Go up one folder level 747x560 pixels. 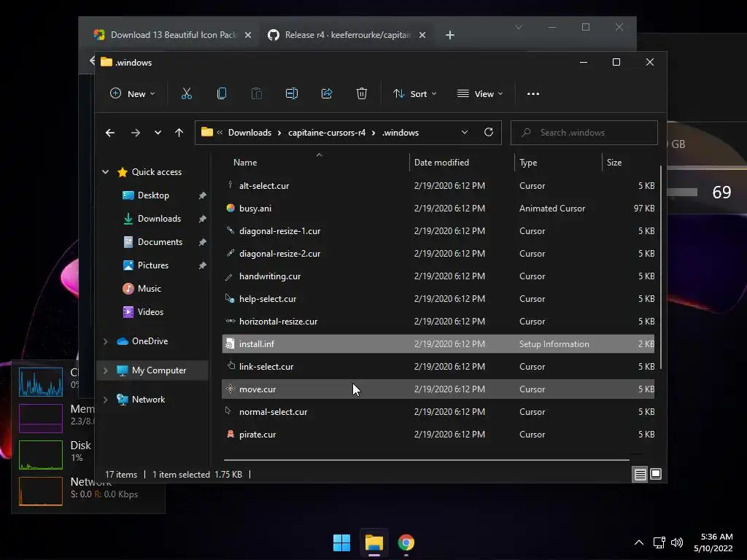tap(179, 133)
